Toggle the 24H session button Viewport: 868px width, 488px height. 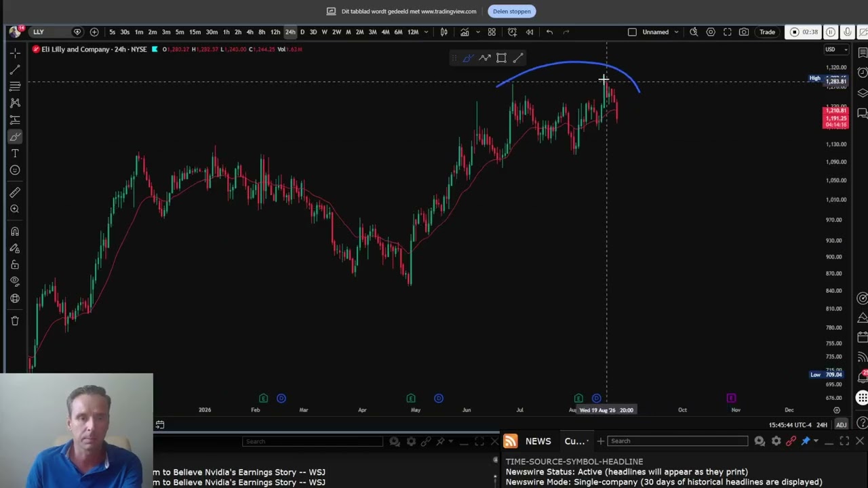tap(822, 425)
